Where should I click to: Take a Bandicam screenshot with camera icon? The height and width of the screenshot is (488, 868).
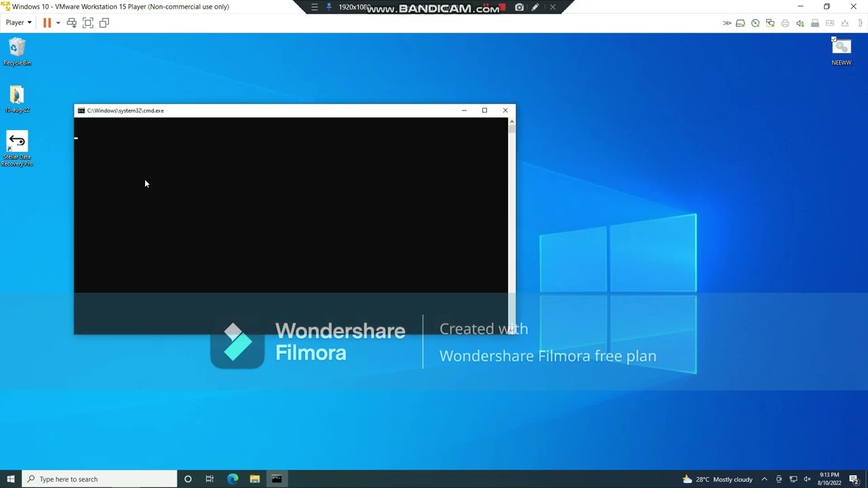pyautogui.click(x=519, y=7)
